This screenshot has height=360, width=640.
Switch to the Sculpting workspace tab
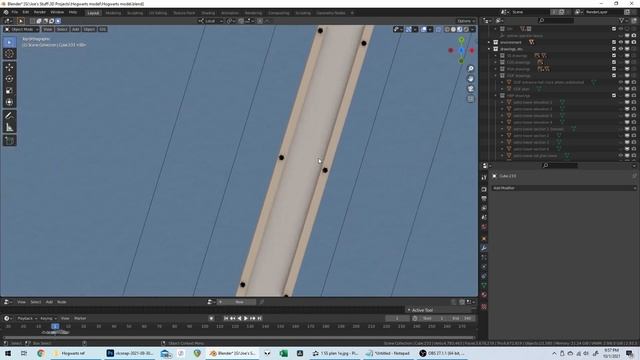(x=135, y=13)
